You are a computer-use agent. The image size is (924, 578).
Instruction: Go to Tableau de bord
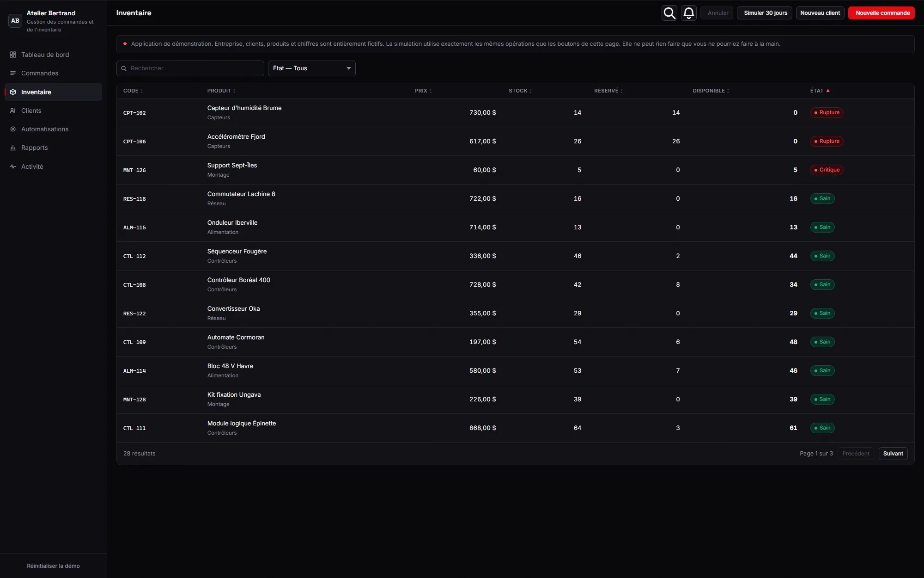coord(53,55)
